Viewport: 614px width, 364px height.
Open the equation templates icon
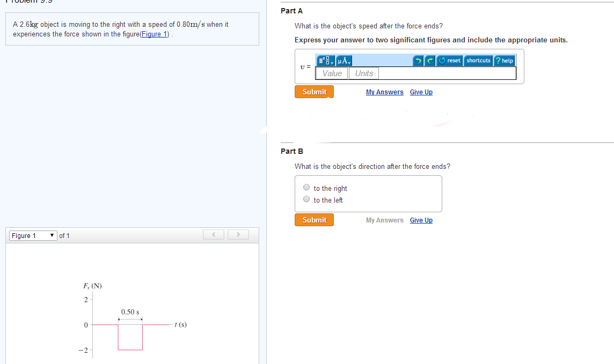(x=325, y=60)
